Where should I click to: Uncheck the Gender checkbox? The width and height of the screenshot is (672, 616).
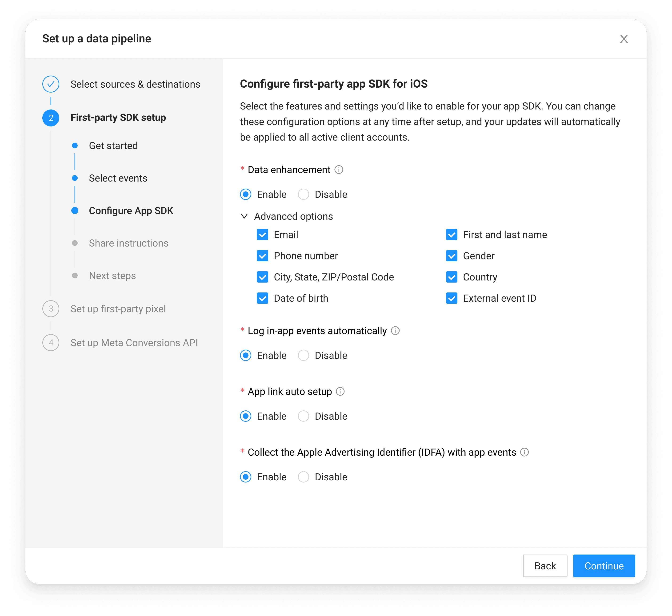[452, 256]
